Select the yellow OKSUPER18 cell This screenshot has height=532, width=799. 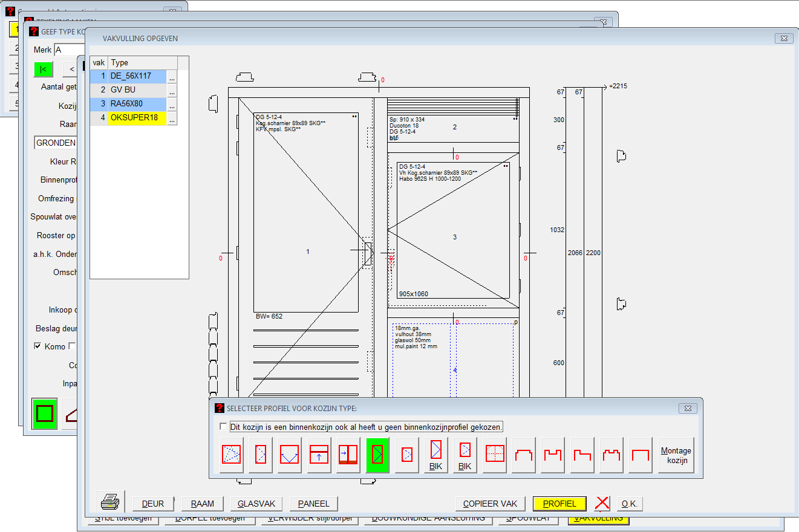[137, 118]
